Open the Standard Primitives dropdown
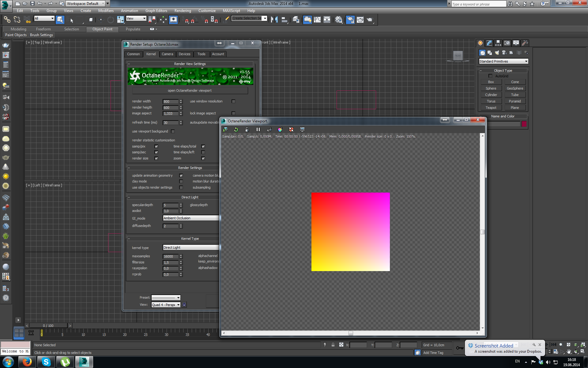The image size is (588, 368). [503, 61]
